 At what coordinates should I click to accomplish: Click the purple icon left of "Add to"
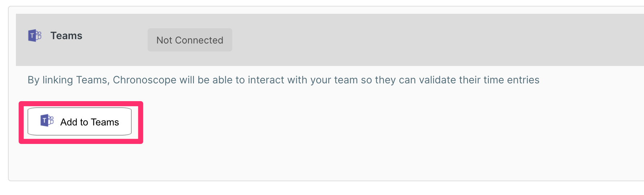(x=47, y=120)
